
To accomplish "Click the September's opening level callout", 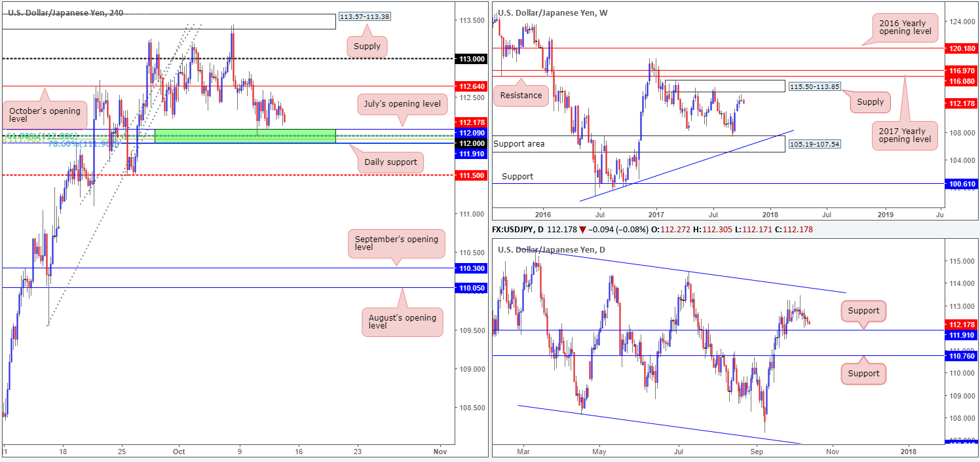I will pos(398,242).
